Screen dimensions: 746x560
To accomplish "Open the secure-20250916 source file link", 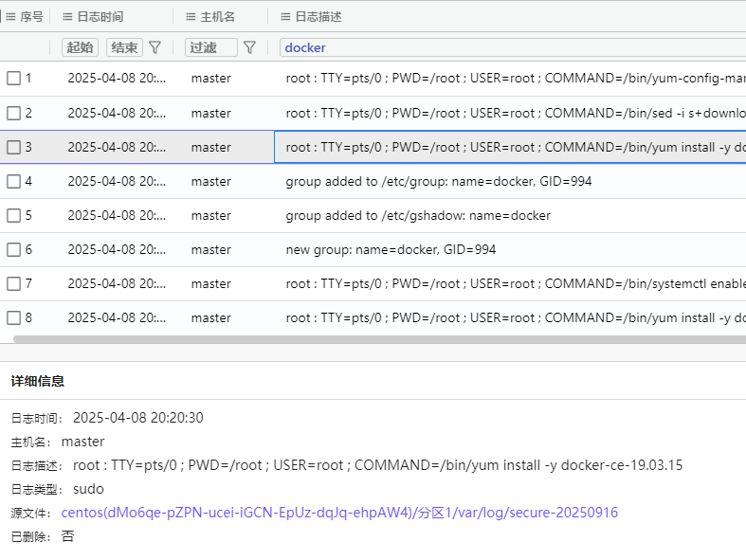I will (339, 513).
